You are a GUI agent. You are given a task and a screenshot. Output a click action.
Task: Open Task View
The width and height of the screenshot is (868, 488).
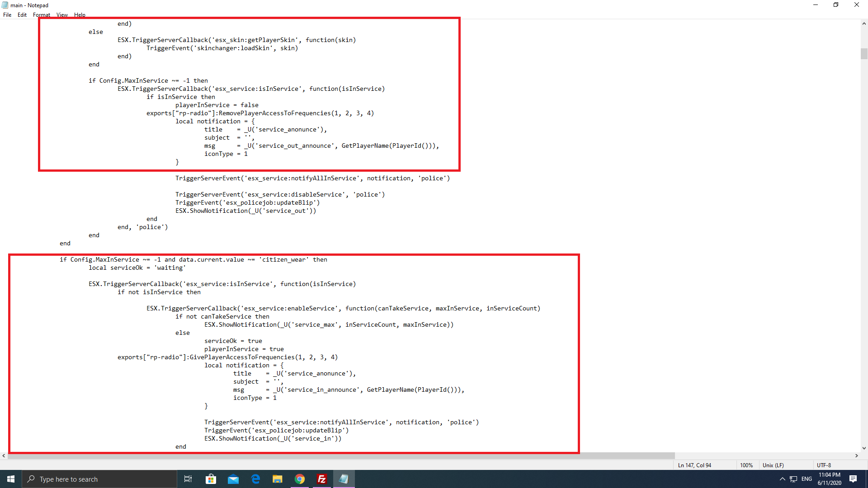coord(188,479)
